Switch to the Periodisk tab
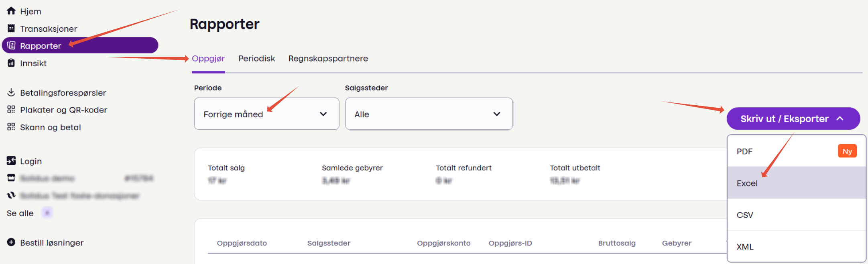868x264 pixels. (x=256, y=59)
